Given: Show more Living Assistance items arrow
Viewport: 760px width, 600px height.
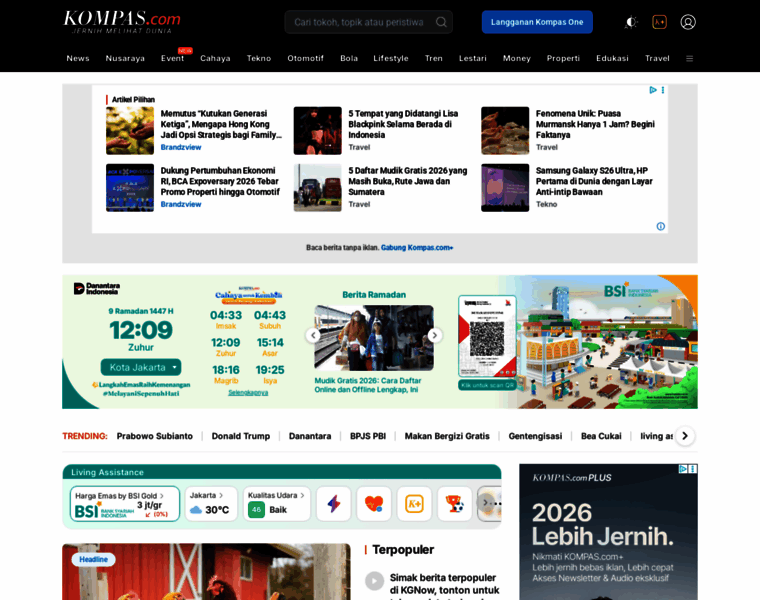Looking at the screenshot, I should (486, 503).
